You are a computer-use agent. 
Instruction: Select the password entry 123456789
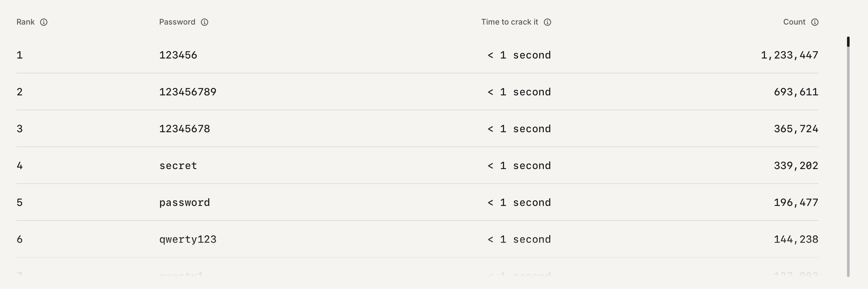click(188, 92)
